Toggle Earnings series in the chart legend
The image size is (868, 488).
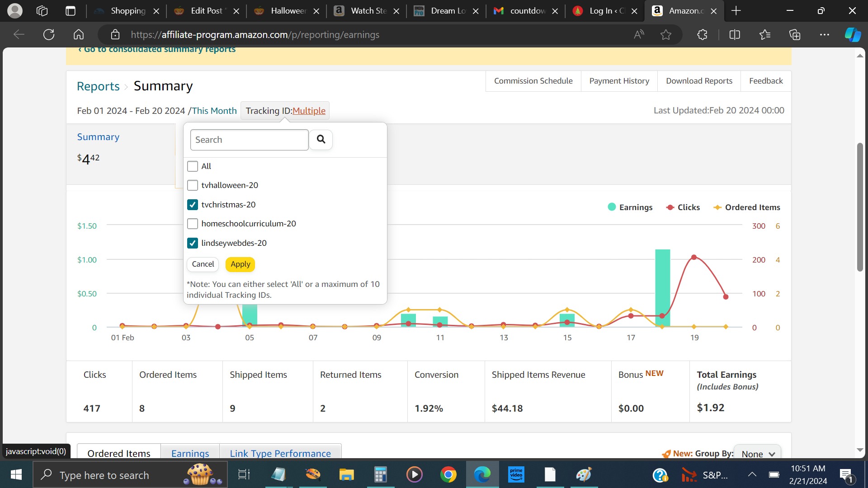(x=630, y=207)
